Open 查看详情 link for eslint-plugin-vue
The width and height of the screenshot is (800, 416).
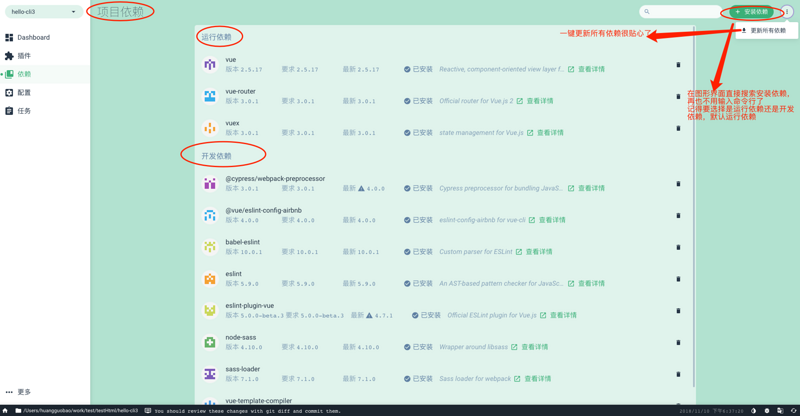click(558, 315)
